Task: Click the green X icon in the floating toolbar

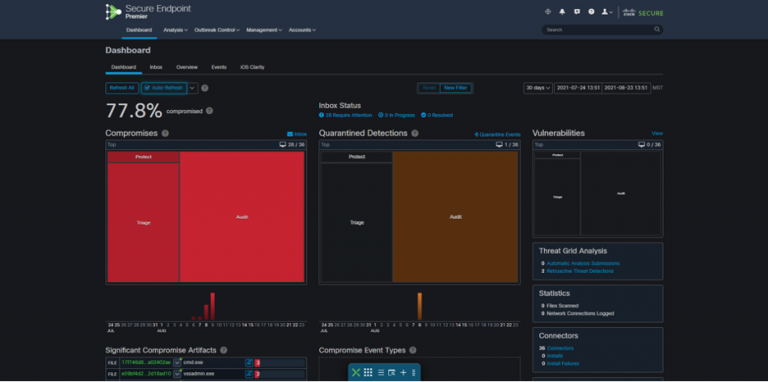Action: point(356,373)
